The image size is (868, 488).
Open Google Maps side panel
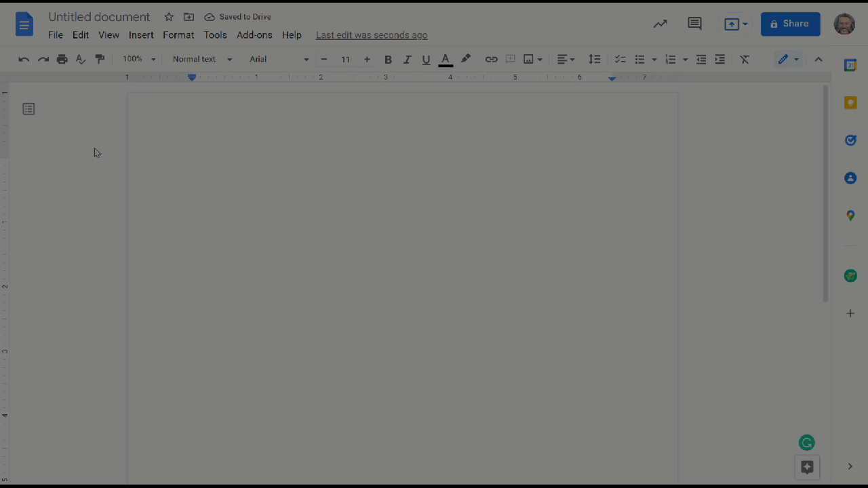tap(850, 216)
